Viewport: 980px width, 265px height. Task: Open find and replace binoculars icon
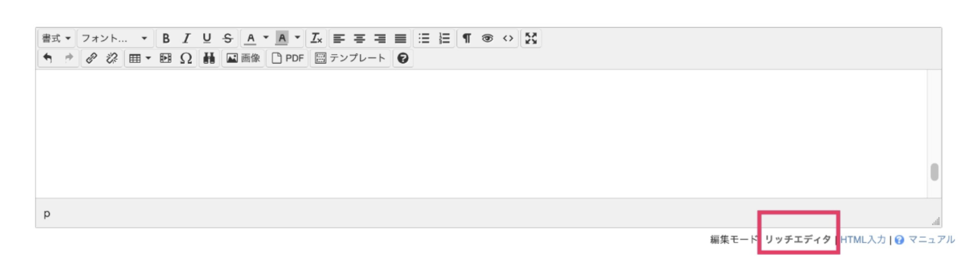pos(209,58)
